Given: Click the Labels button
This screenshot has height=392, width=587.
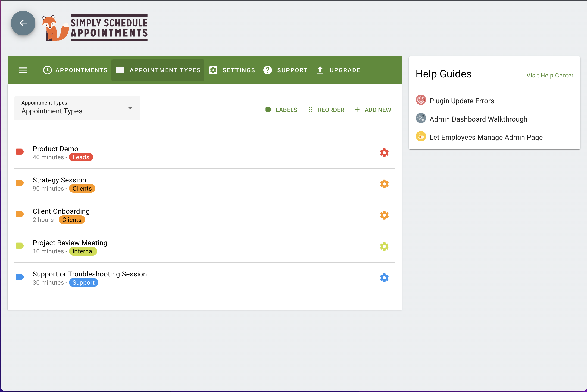Looking at the screenshot, I should coord(281,110).
